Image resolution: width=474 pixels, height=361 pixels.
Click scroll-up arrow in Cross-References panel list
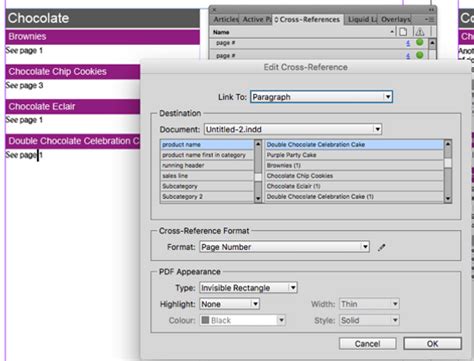coord(432,43)
